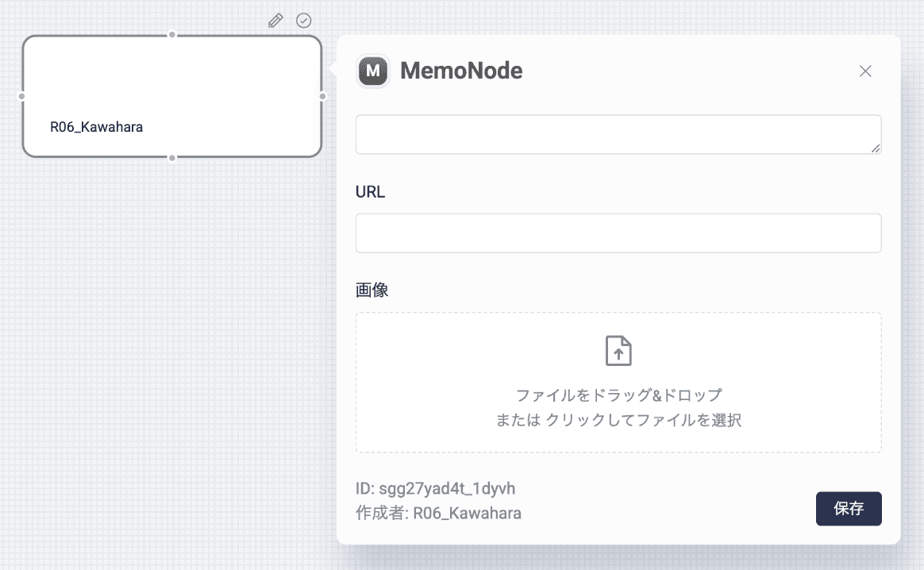This screenshot has width=924, height=570.
Task: Click the MemoNode M logo icon
Action: [x=373, y=71]
